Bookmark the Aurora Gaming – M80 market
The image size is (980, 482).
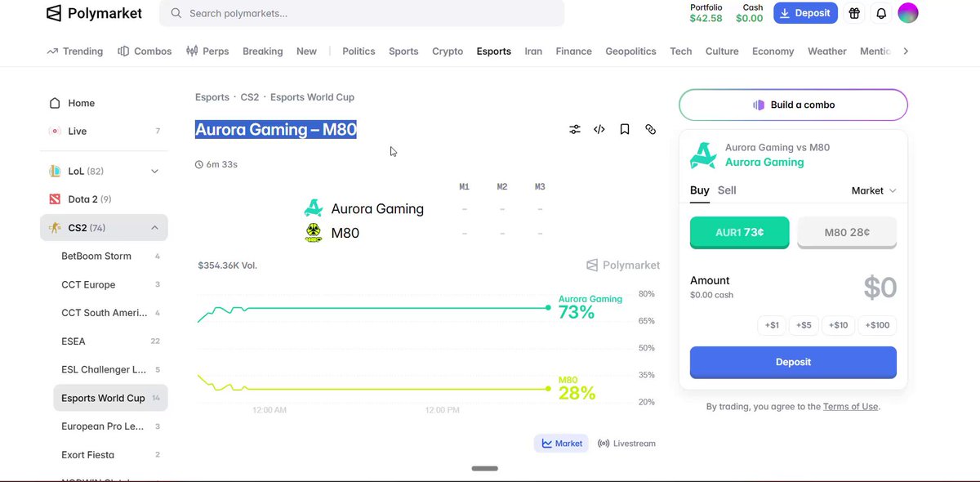click(x=625, y=129)
